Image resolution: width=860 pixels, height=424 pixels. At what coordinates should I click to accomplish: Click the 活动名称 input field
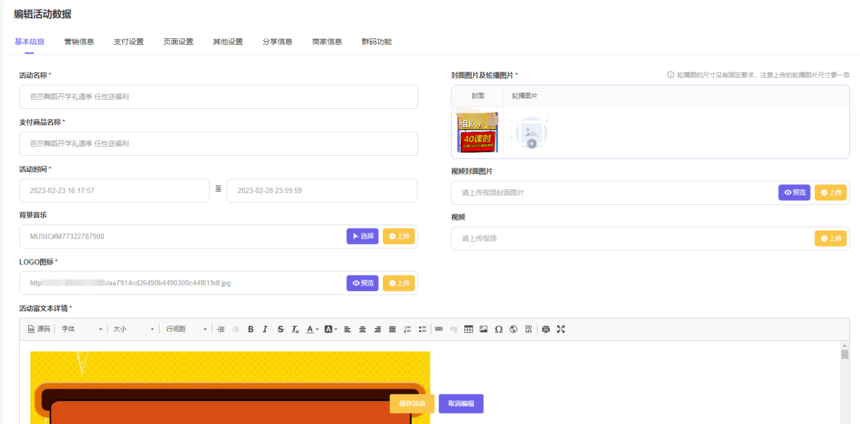pos(218,97)
